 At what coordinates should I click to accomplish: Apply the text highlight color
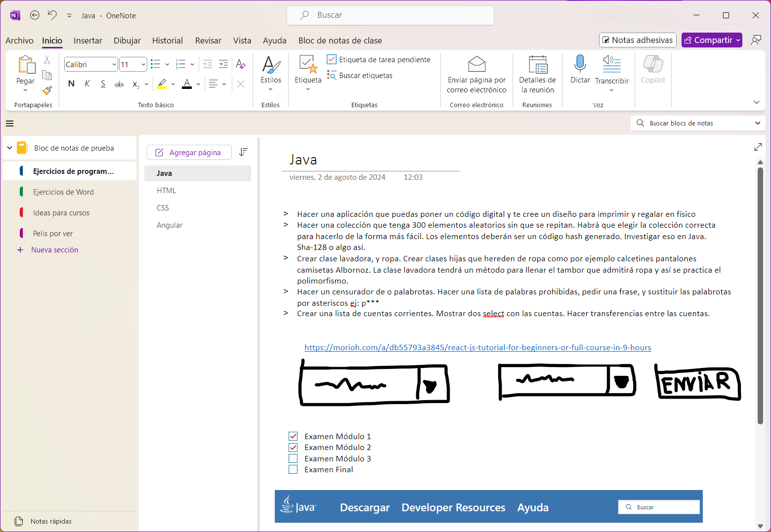[162, 84]
